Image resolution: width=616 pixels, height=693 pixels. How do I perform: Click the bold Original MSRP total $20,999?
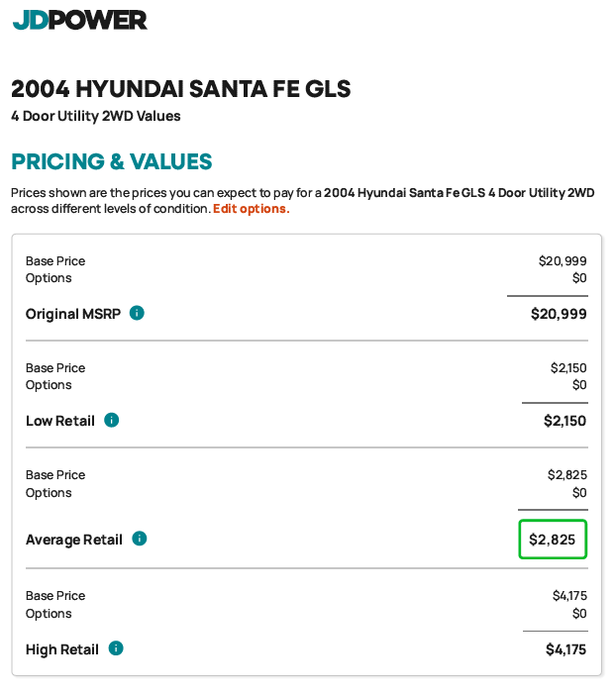point(559,314)
